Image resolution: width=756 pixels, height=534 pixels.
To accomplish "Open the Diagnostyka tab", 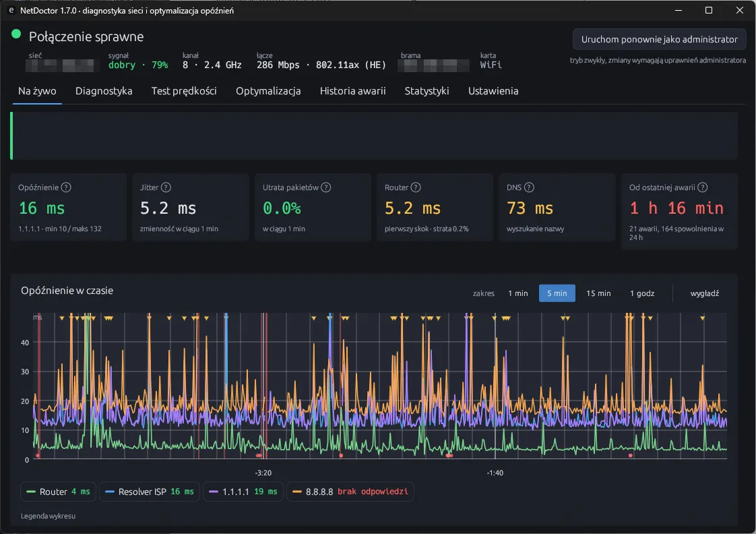I will click(x=104, y=91).
